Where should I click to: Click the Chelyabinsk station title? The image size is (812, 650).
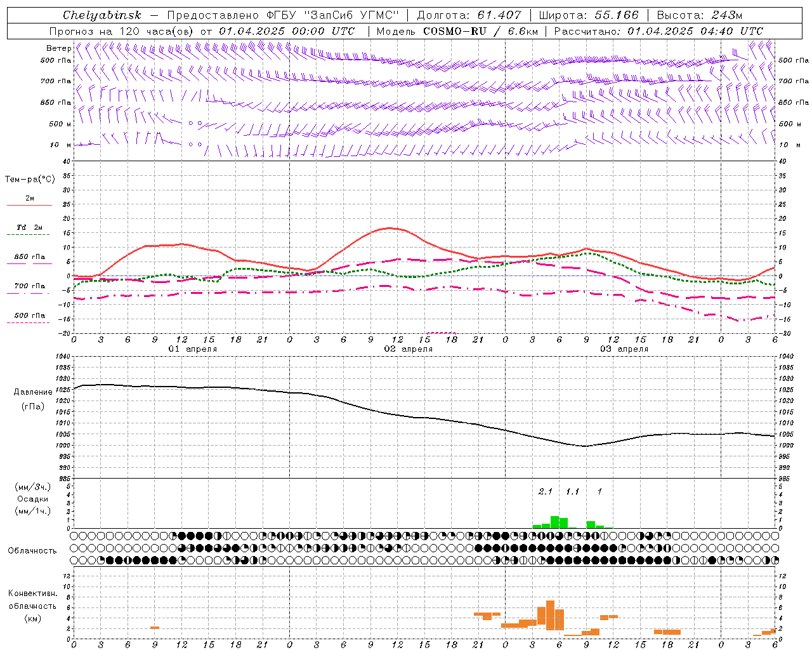pos(102,15)
